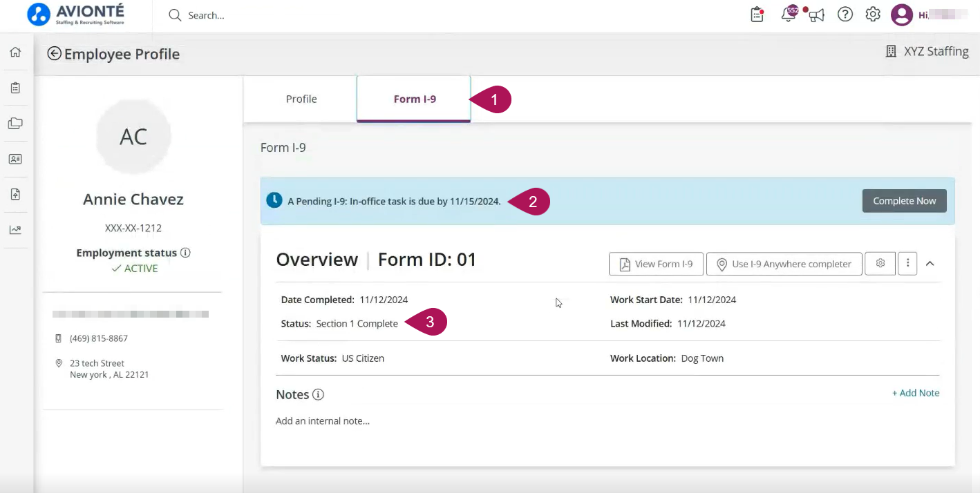Collapse the Overview section chevron
The height and width of the screenshot is (493, 980).
coord(930,264)
